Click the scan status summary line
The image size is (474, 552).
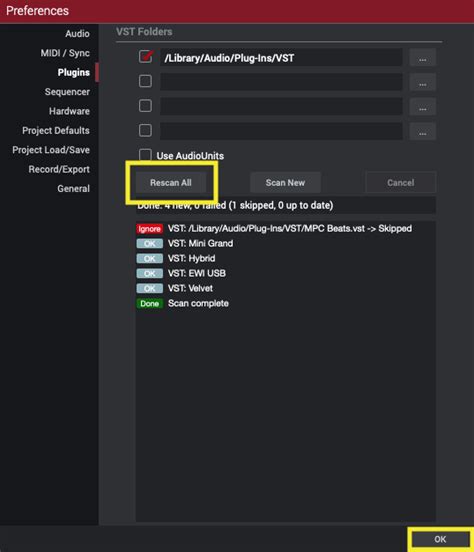pyautogui.click(x=286, y=205)
